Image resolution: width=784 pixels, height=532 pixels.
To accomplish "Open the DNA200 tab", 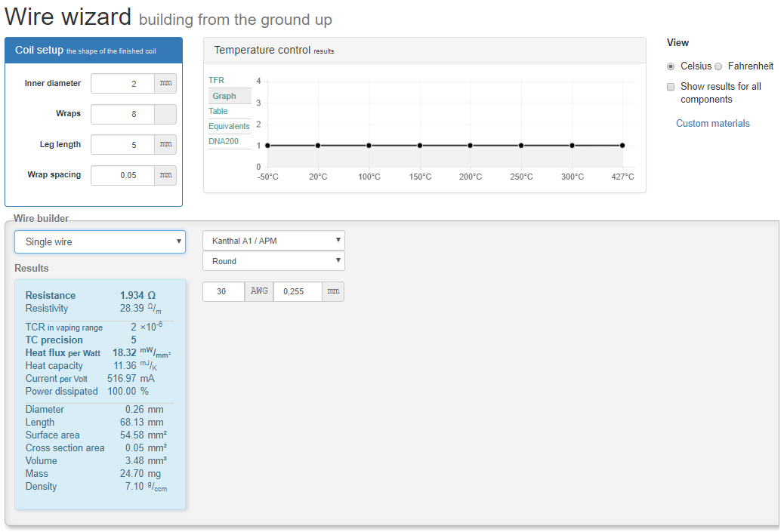I will coord(223,141).
